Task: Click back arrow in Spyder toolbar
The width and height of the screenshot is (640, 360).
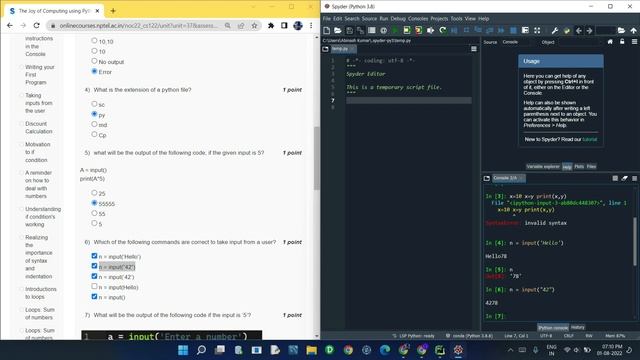Action: coord(578,31)
